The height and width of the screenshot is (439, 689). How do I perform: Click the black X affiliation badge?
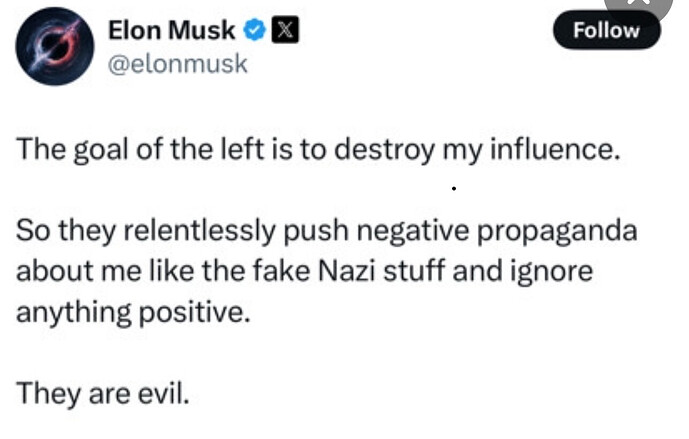coord(285,30)
